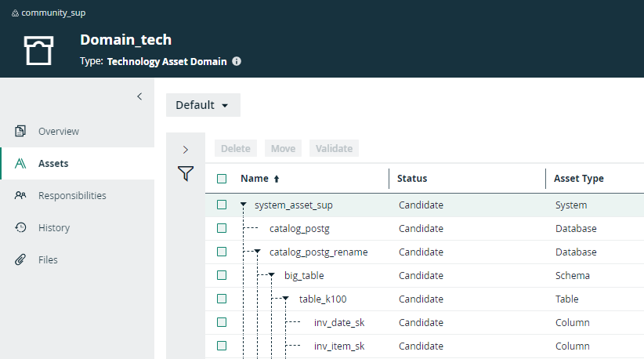Screen dimensions: 644x359
Task: Expand the filter pane chevron
Action: point(185,149)
